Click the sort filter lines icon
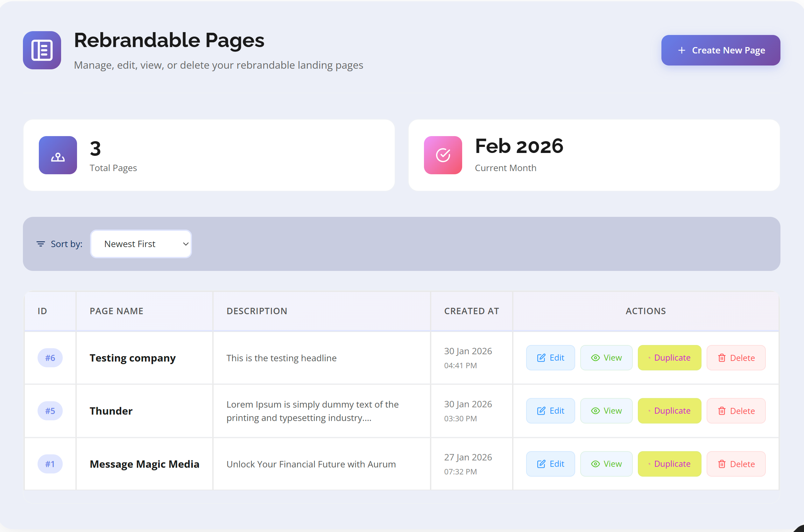 [41, 244]
